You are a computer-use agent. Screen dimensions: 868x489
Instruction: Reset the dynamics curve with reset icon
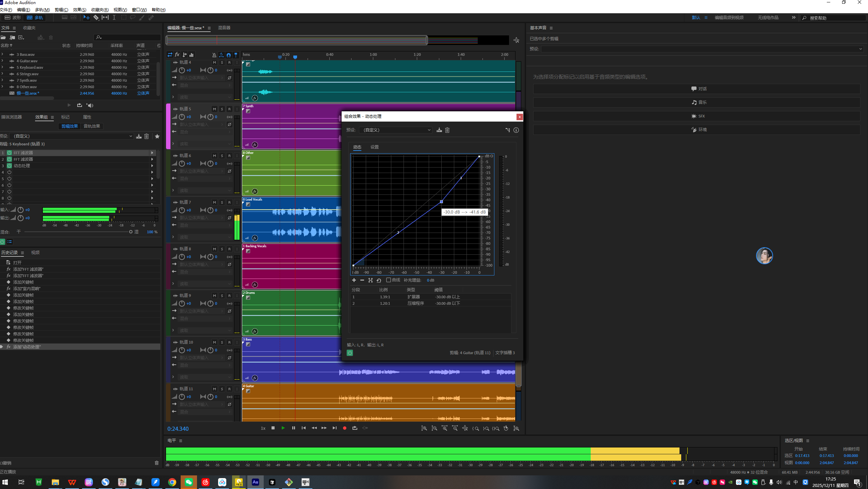pos(379,280)
